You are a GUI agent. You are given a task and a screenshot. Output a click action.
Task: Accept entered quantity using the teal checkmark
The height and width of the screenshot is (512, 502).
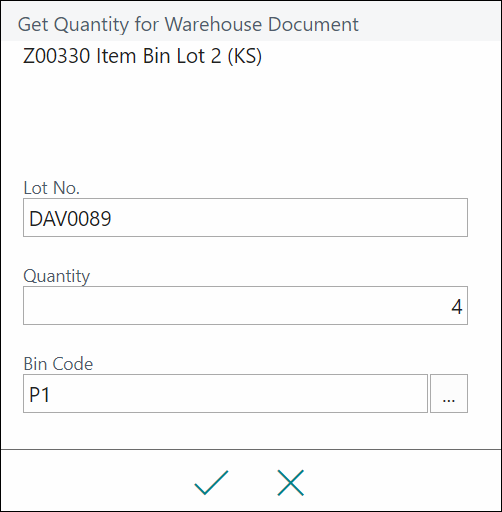(211, 482)
